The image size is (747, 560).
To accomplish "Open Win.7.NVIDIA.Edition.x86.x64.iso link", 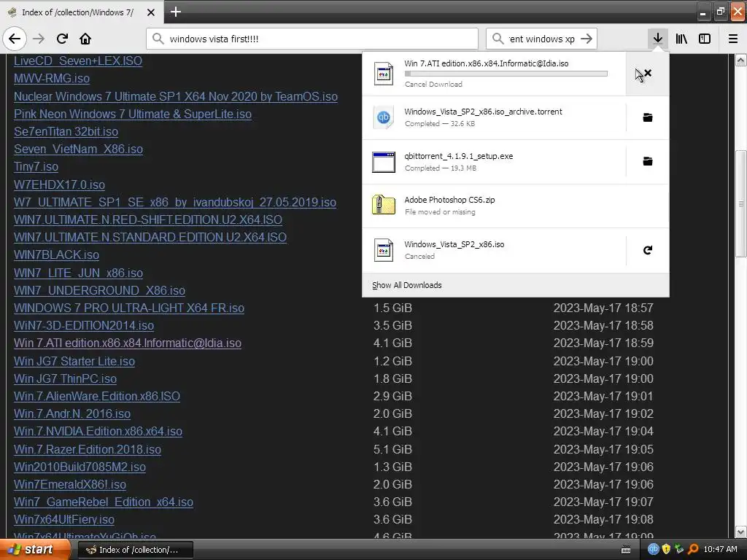I will [x=98, y=432].
